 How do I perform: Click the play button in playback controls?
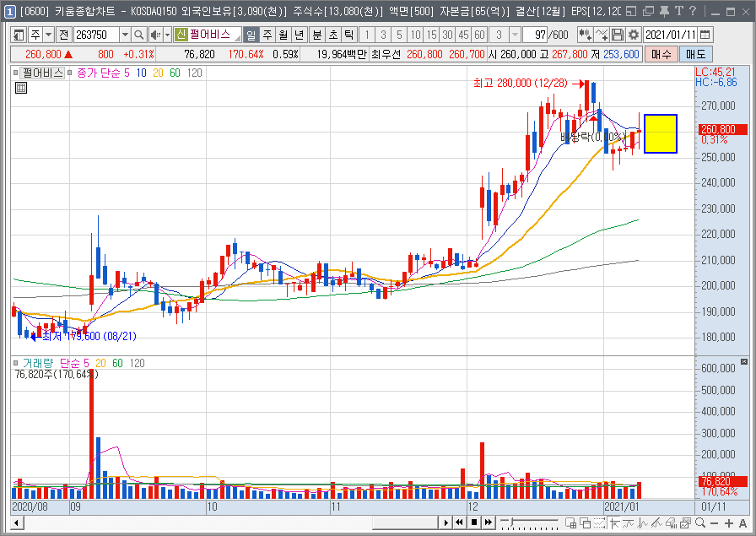tap(445, 522)
